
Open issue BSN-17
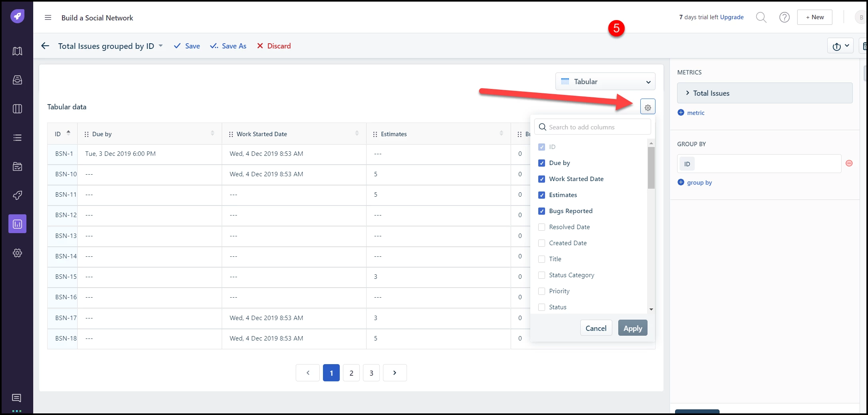66,318
